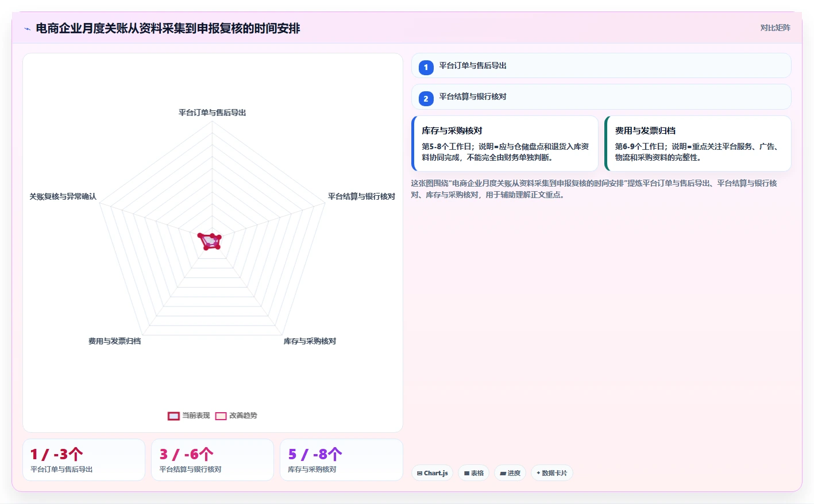Toggle the 改善趋势 legend swatch
This screenshot has height=504, width=814.
pyautogui.click(x=221, y=416)
